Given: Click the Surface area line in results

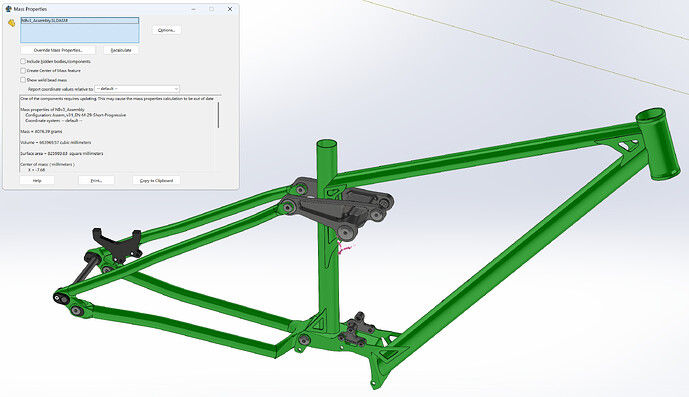Looking at the screenshot, I should (x=62, y=153).
